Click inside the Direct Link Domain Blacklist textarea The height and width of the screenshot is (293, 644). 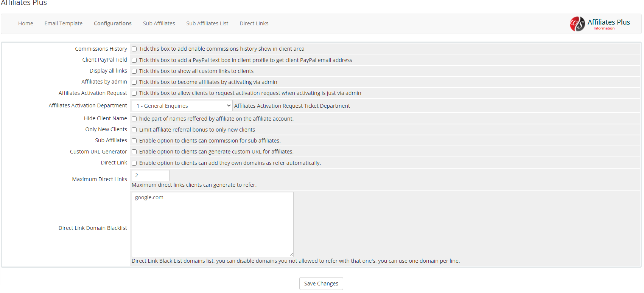coord(213,224)
